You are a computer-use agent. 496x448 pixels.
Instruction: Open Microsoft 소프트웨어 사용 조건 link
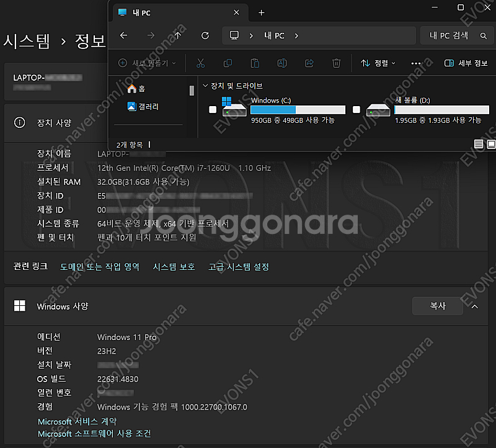coord(94,434)
